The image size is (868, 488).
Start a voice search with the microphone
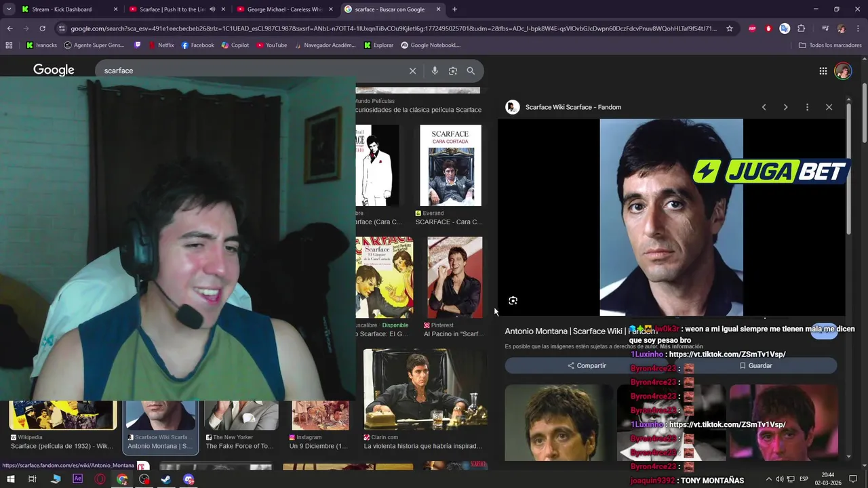coord(435,70)
